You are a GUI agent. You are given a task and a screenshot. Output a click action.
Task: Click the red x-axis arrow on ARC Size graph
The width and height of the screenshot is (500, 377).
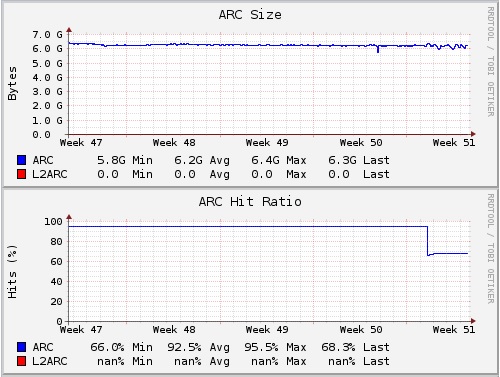point(473,134)
